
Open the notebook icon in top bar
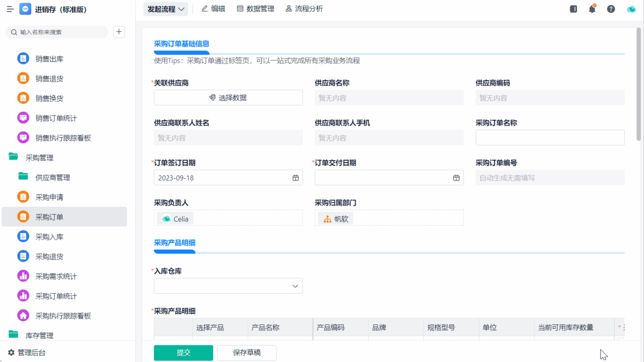(573, 9)
